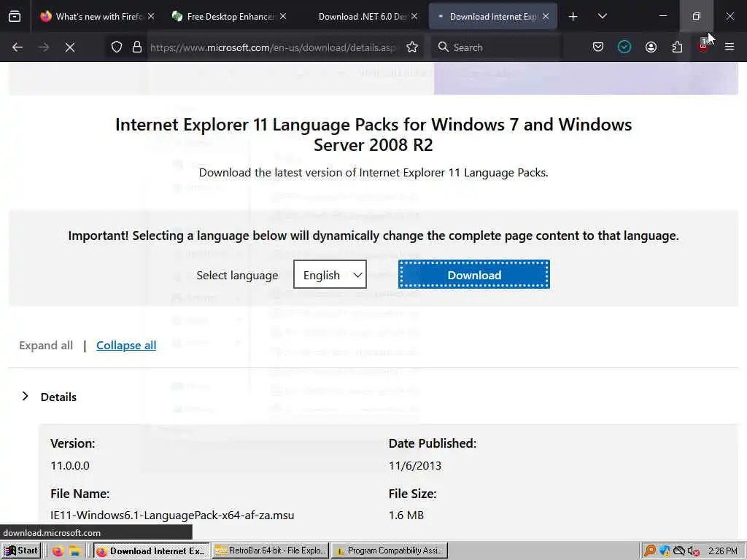Close the What's new with Firefox tab
747x560 pixels.
point(151,17)
